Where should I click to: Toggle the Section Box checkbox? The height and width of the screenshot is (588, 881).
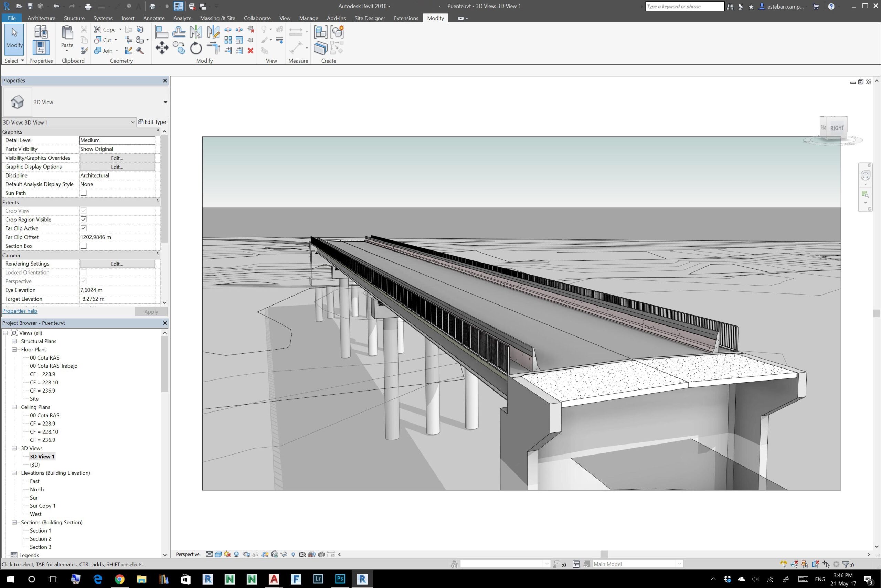click(x=83, y=246)
